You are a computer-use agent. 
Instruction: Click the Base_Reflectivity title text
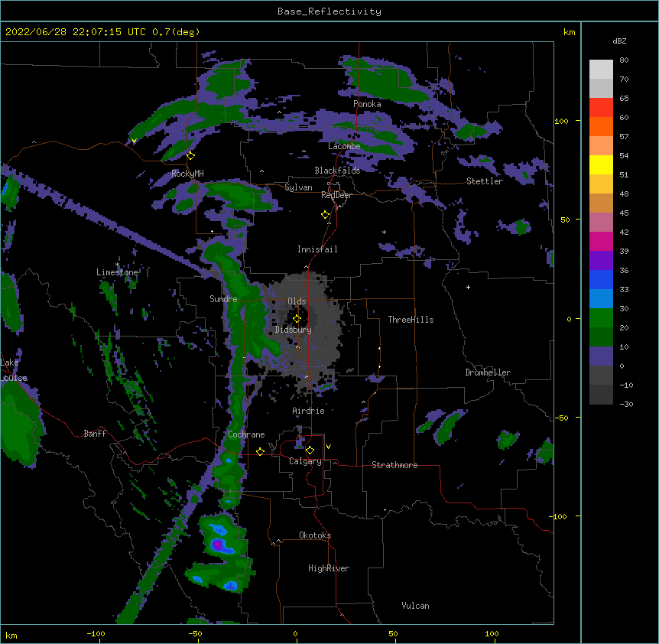click(x=329, y=11)
